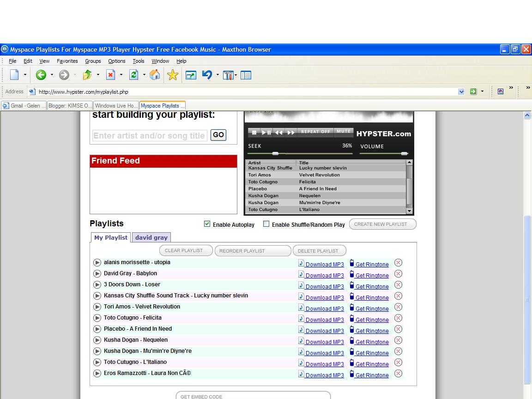Click the address bar URL field
Image resolution: width=532 pixels, height=399 pixels.
tap(247, 91)
